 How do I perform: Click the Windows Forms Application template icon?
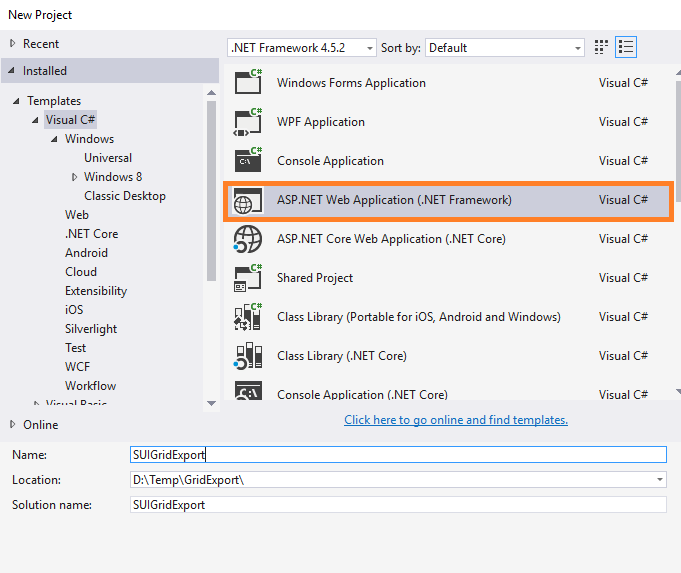(248, 82)
